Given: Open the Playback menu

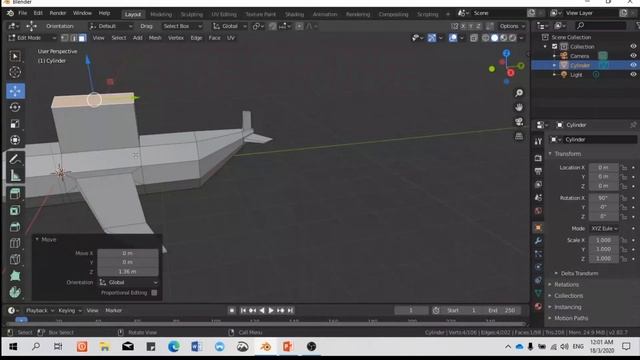Looking at the screenshot, I should click(x=39, y=311).
